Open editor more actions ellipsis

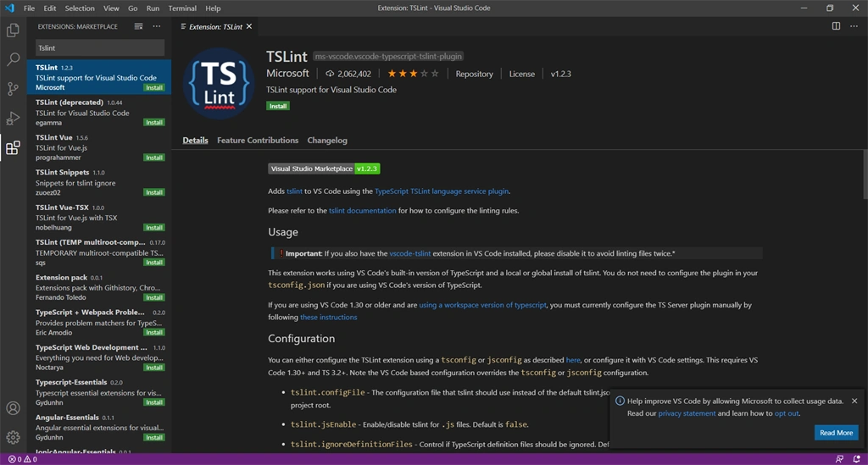pyautogui.click(x=854, y=26)
